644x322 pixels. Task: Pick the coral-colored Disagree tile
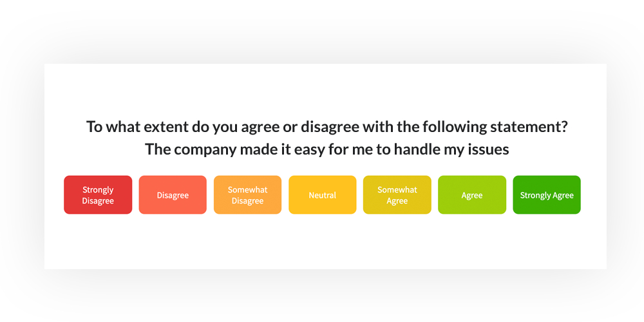pos(173,194)
